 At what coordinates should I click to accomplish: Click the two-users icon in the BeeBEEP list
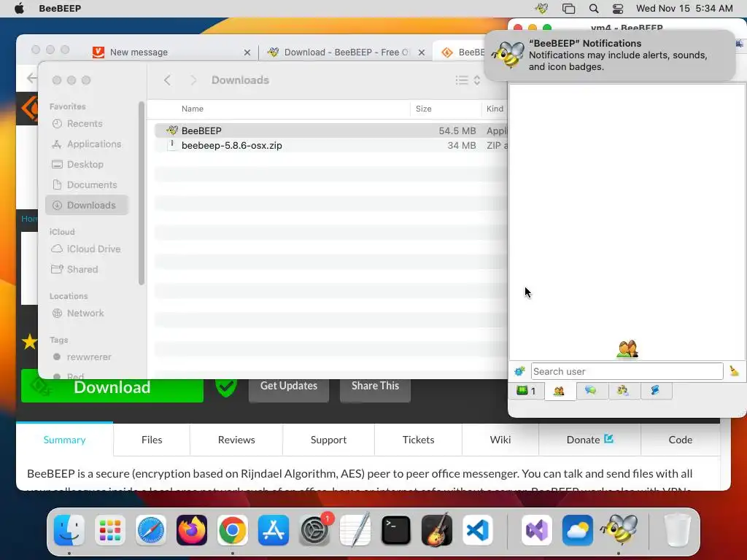pos(627,349)
